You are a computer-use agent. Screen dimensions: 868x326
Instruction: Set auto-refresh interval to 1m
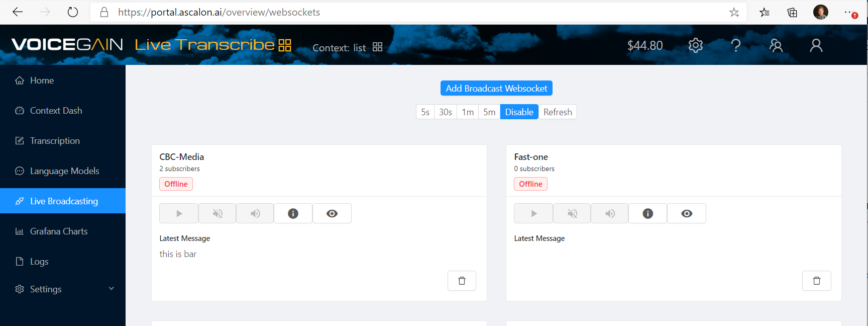click(468, 112)
